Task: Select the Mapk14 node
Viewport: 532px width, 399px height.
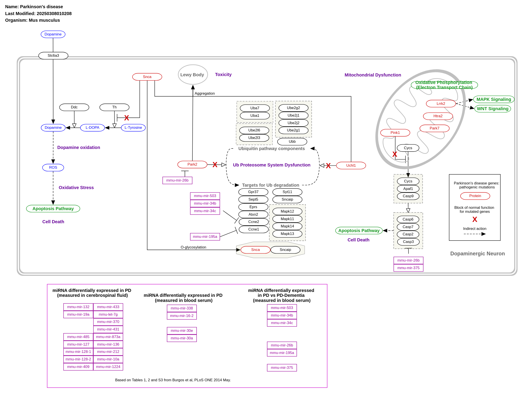Action: (x=288, y=226)
